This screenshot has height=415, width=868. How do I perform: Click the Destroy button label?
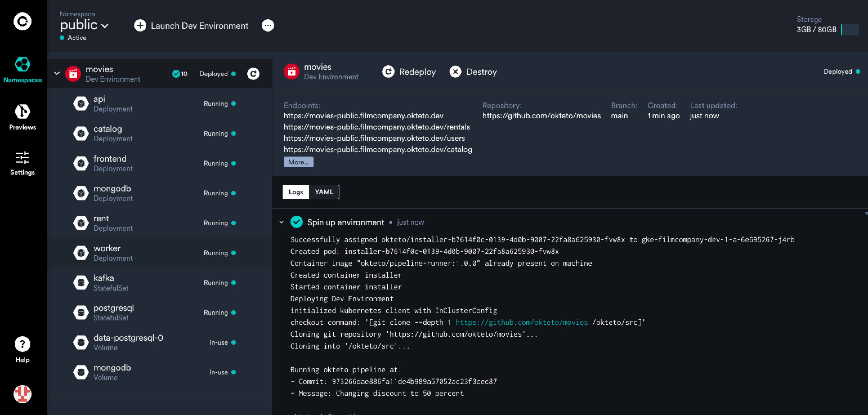[x=481, y=72]
